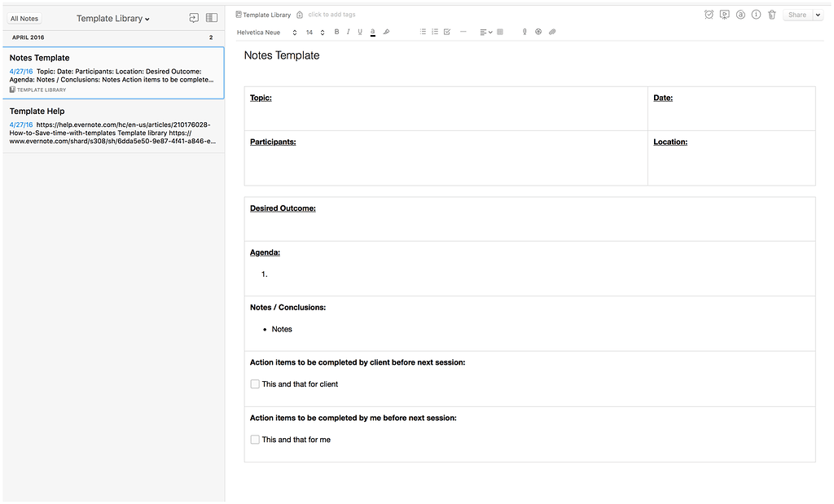Record audio with the microphone icon
The width and height of the screenshot is (834, 504).
[525, 32]
